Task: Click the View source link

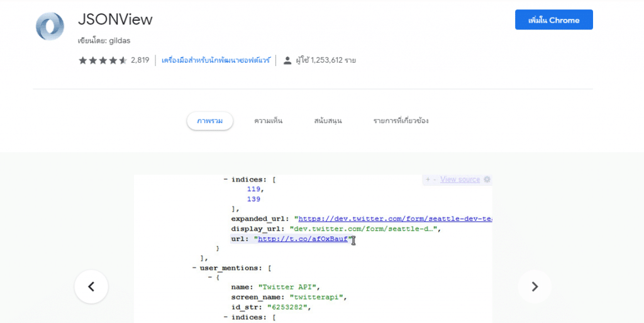Action: tap(460, 179)
